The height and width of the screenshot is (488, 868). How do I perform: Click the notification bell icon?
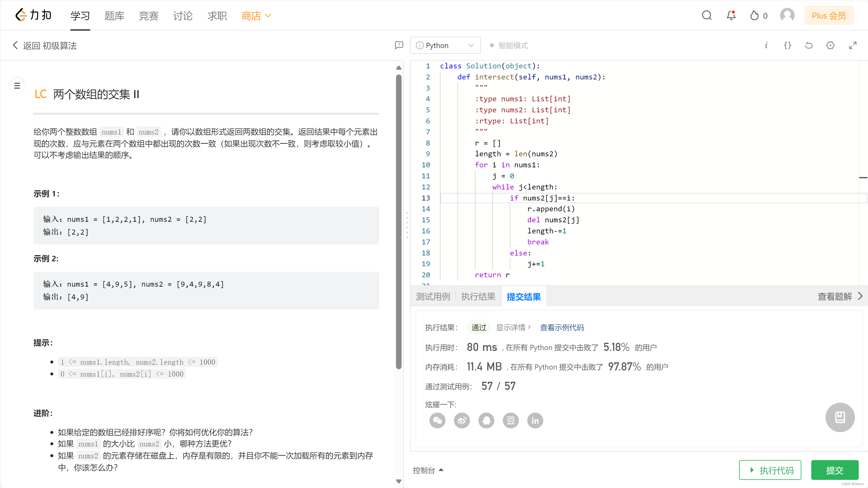(x=730, y=15)
